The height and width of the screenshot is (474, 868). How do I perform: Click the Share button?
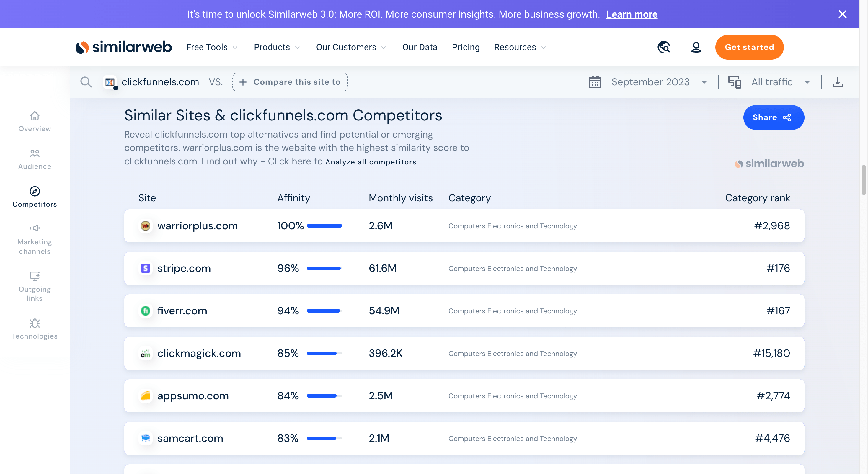(773, 117)
